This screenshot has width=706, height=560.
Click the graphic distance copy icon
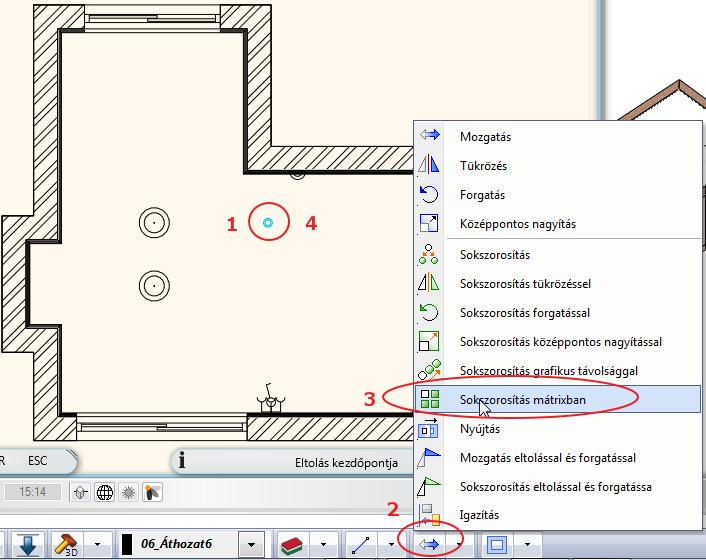[429, 370]
